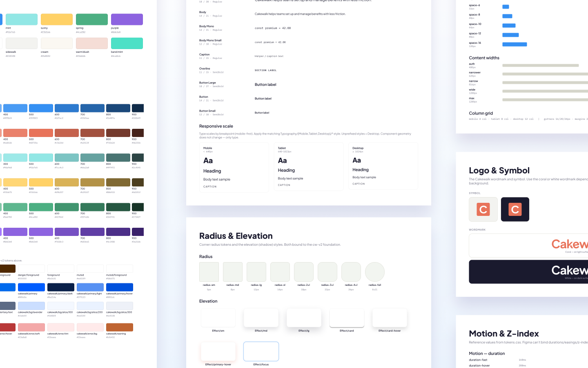Select the blue 500 shade swatch

[x=41, y=108]
